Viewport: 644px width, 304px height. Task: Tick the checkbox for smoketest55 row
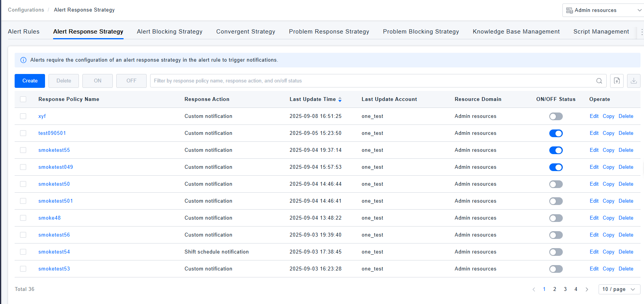click(23, 150)
